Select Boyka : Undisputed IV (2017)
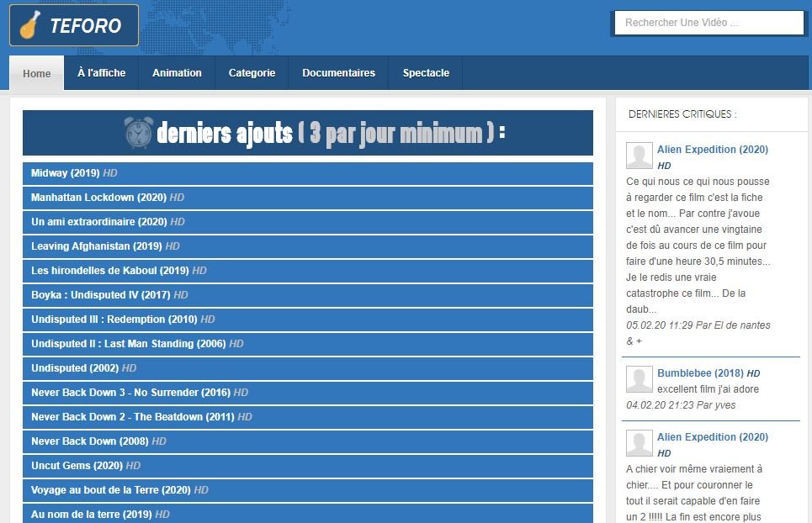The width and height of the screenshot is (812, 523). click(308, 295)
